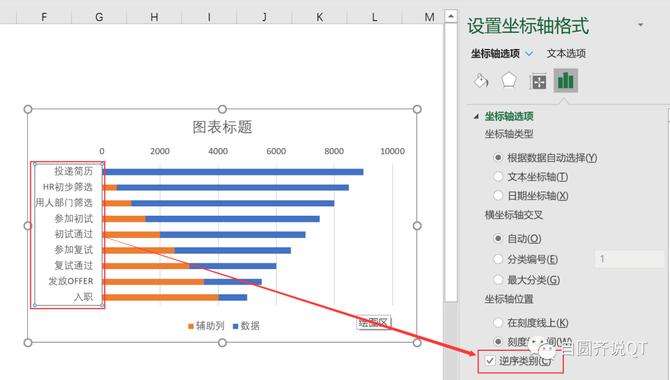The width and height of the screenshot is (670, 380).
Task: Click the worksheet vertical scrollbar thumb
Action: (451, 162)
